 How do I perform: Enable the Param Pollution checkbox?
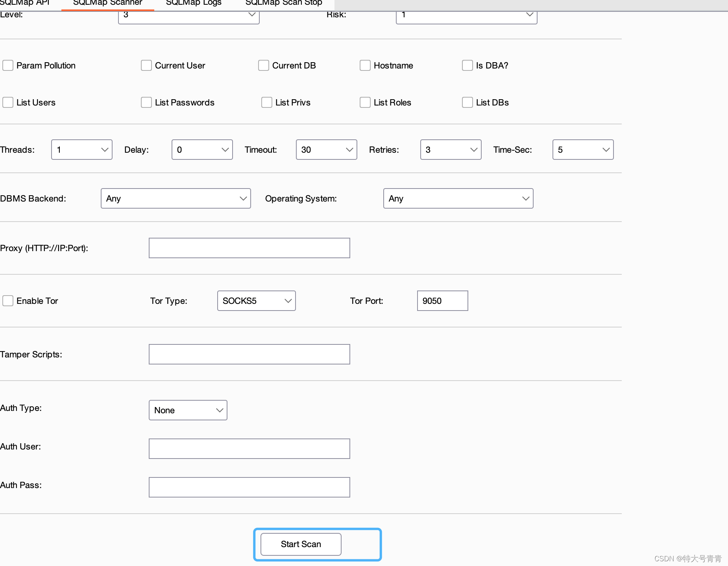pyautogui.click(x=8, y=65)
